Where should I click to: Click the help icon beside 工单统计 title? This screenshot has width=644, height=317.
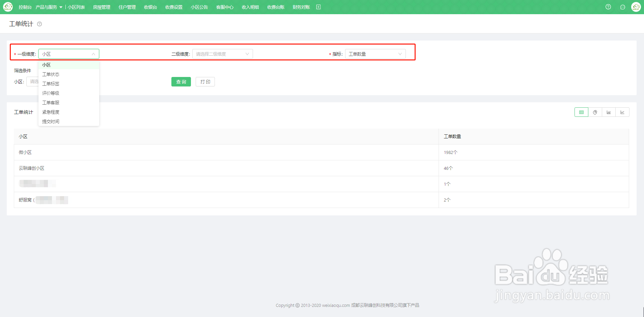tap(39, 24)
